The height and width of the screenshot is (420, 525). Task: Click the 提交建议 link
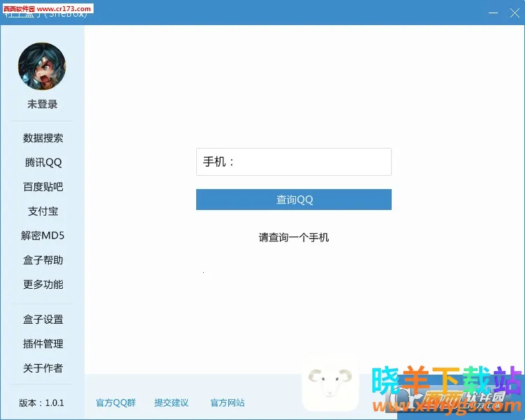(171, 403)
